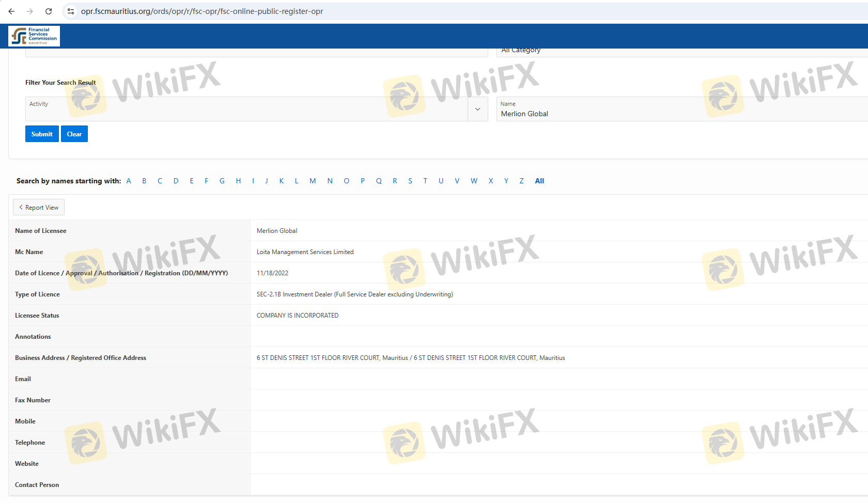The width and height of the screenshot is (868, 503).
Task: Click the Financial Services Commission logo
Action: 34,36
